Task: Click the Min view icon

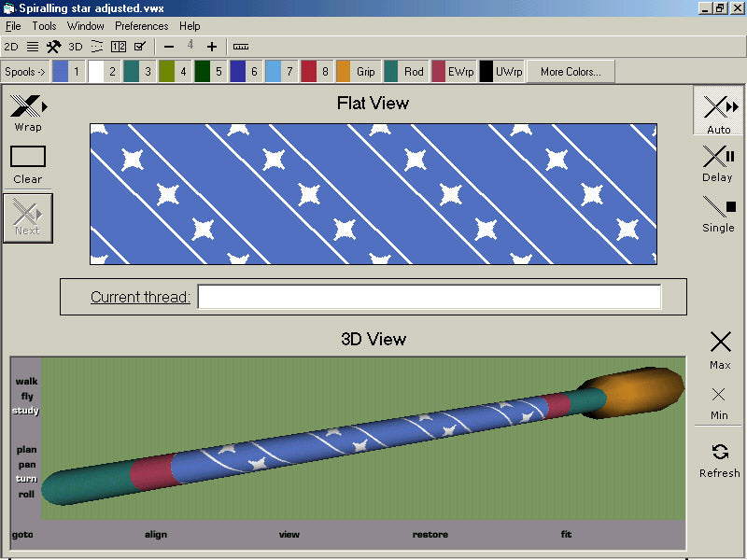Action: point(719,395)
